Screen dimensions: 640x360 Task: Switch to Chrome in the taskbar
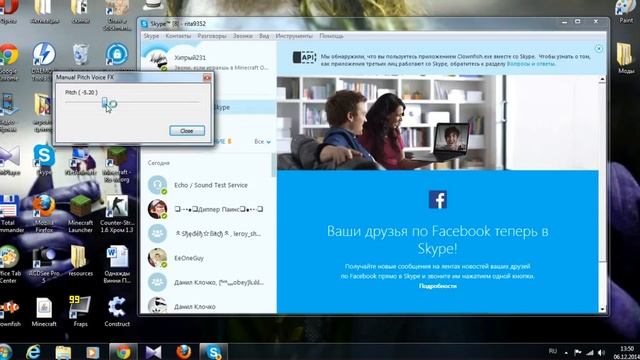coord(123,351)
